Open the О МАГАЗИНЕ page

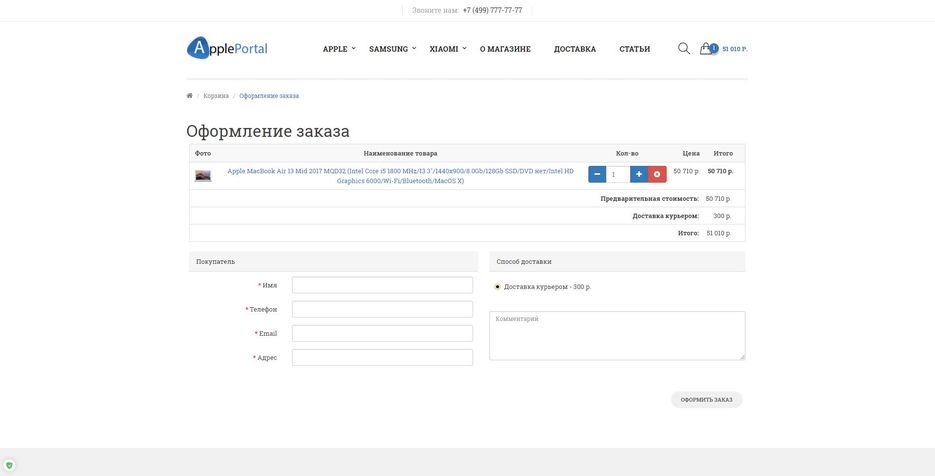505,49
